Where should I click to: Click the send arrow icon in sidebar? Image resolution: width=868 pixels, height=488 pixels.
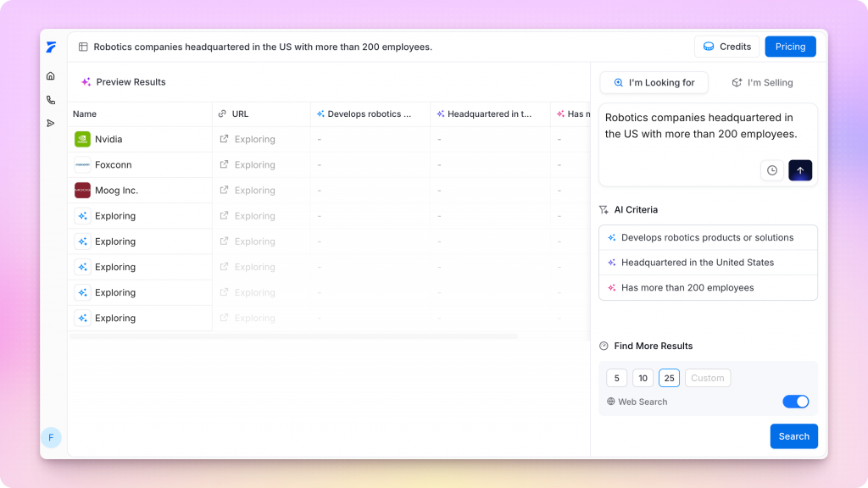pos(51,123)
